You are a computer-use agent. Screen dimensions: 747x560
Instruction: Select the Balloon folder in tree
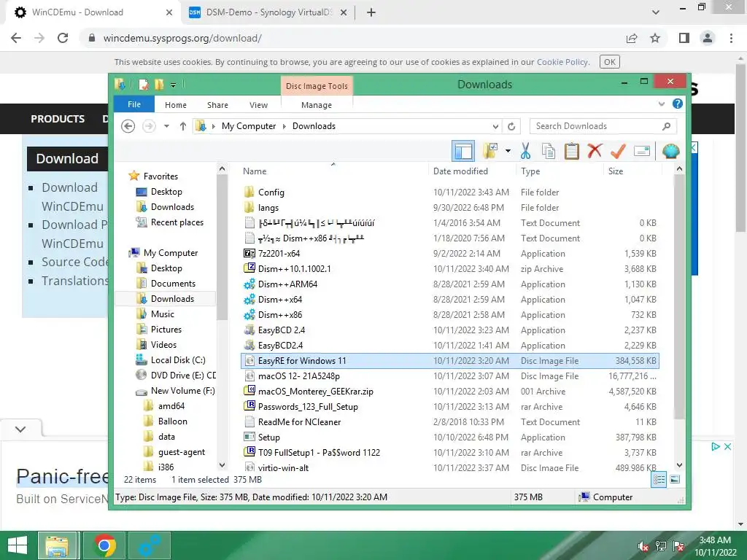172,421
